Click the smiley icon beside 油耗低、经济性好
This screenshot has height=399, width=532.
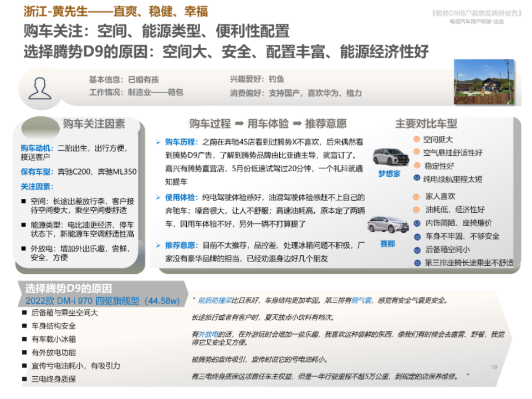click(416, 210)
